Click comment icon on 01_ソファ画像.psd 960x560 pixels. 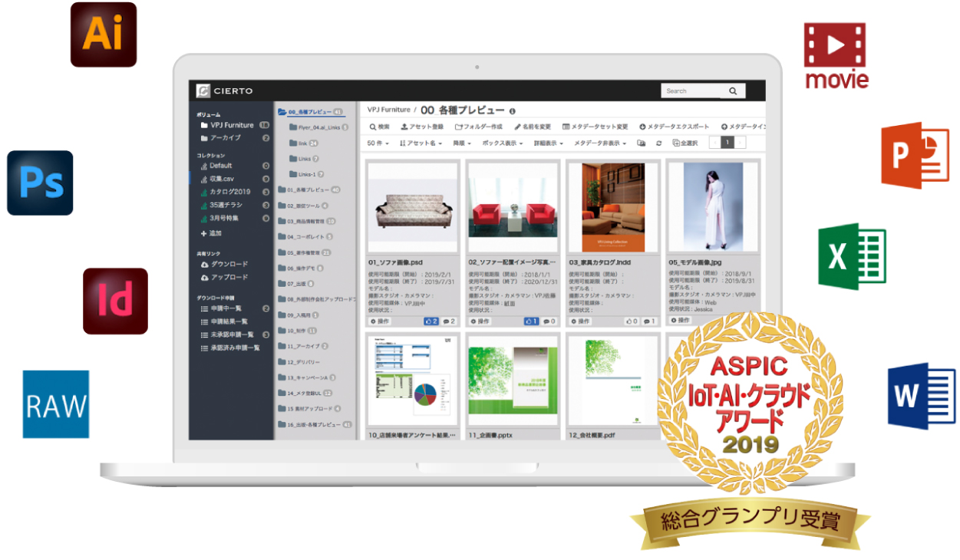pyautogui.click(x=449, y=321)
